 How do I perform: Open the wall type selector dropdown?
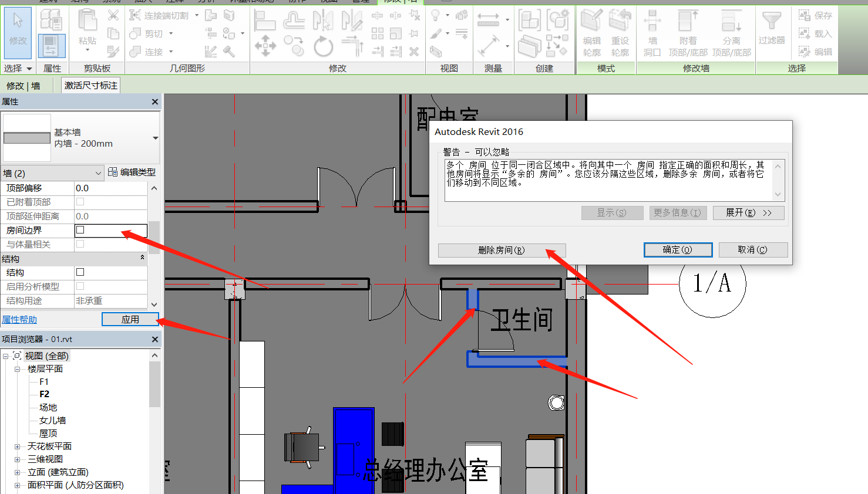155,138
